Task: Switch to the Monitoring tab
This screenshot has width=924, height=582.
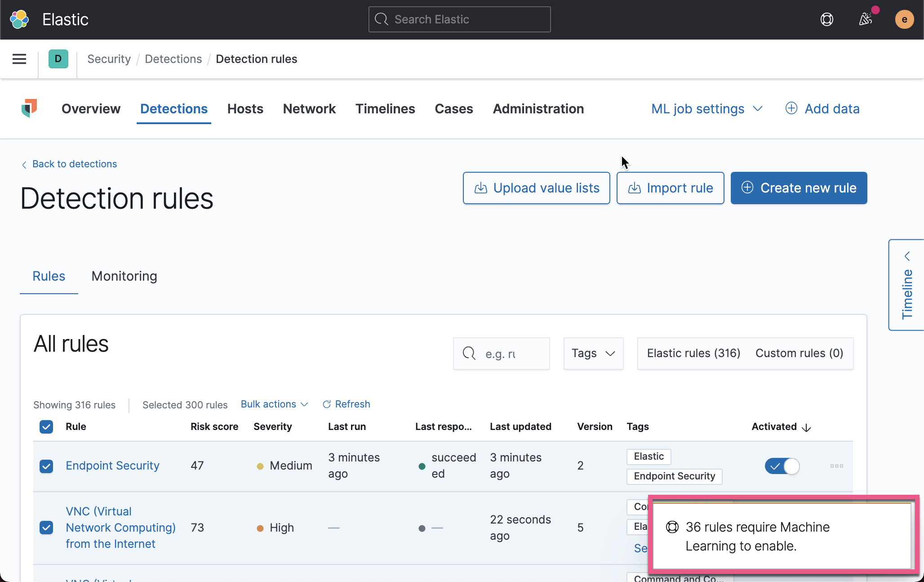Action: pyautogui.click(x=124, y=276)
